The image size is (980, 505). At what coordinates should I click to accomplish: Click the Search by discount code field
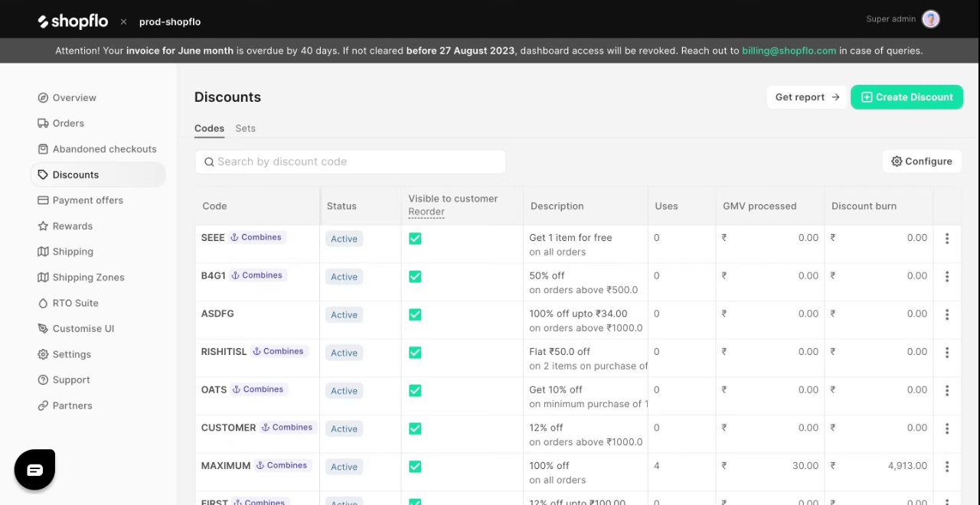click(351, 161)
